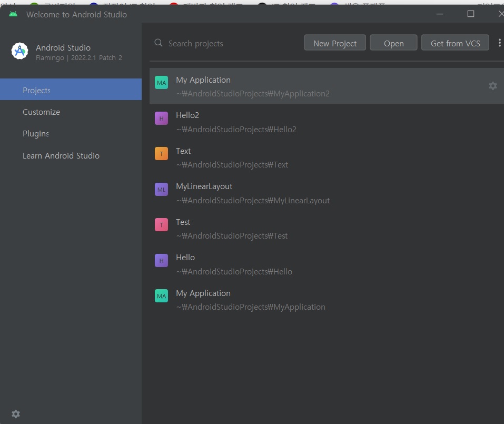Click the purple H icon for Hello2
Screen dimensions: 504x424
[161, 119]
